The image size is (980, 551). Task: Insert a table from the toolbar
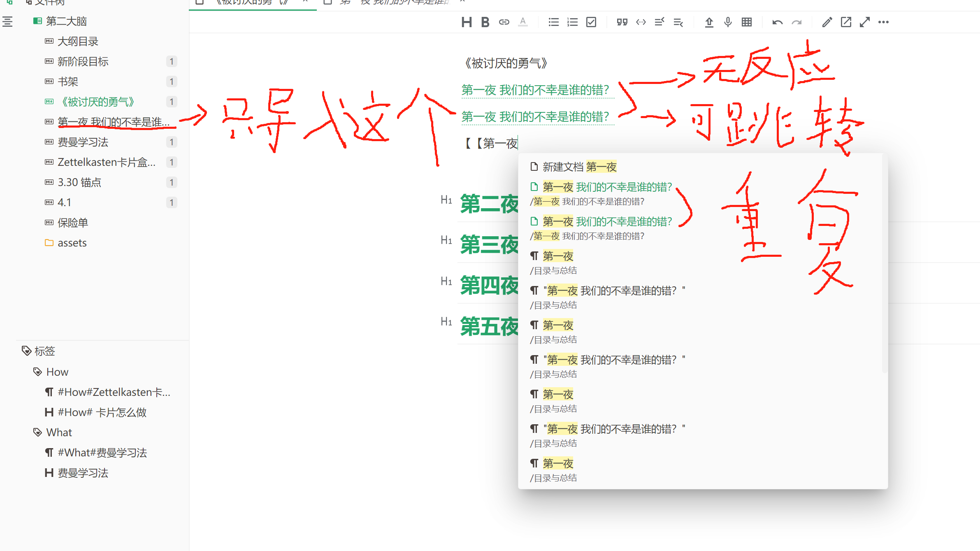pos(746,22)
